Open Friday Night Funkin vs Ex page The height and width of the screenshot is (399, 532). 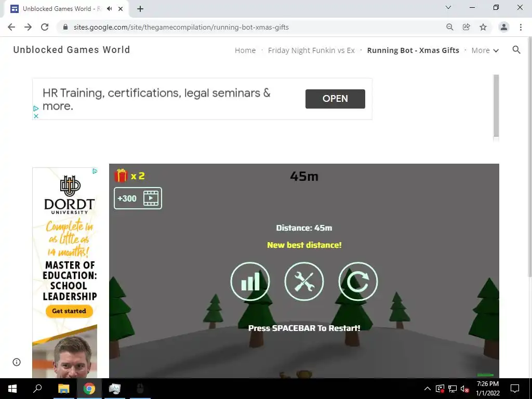(311, 50)
